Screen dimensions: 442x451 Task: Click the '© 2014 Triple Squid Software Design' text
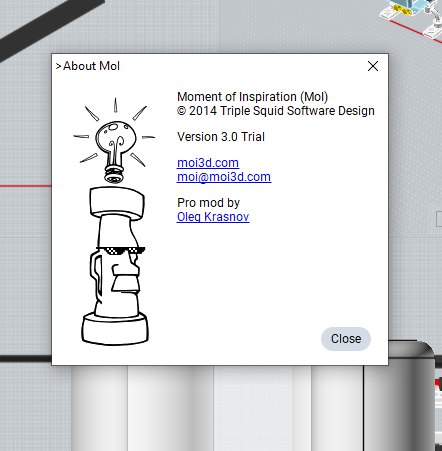[x=276, y=111]
